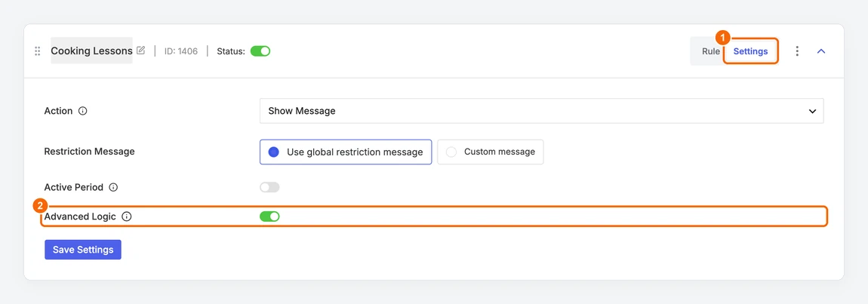Disable the Advanced Logic toggle
This screenshot has height=304, width=868.
[269, 216]
